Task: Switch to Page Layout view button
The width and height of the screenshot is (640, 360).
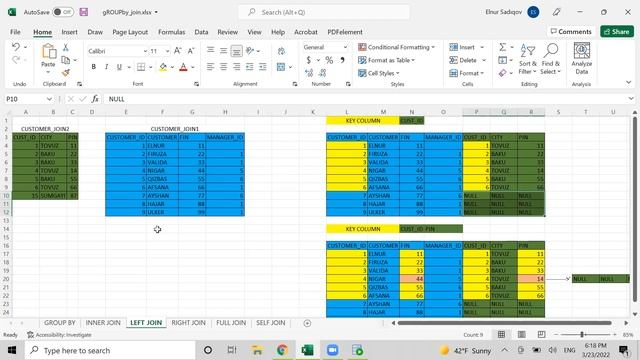Action: click(x=521, y=334)
